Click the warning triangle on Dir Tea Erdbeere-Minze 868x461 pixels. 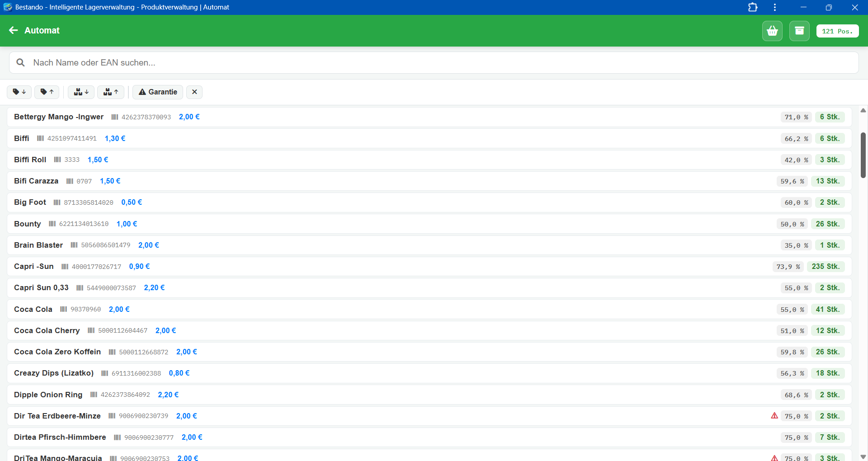tap(774, 416)
